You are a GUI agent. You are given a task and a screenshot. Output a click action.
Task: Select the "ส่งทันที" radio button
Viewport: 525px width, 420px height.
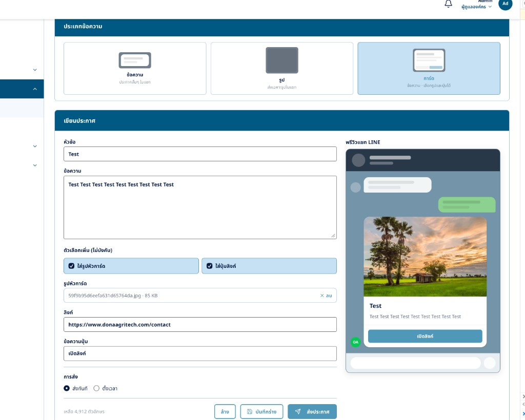pos(67,388)
